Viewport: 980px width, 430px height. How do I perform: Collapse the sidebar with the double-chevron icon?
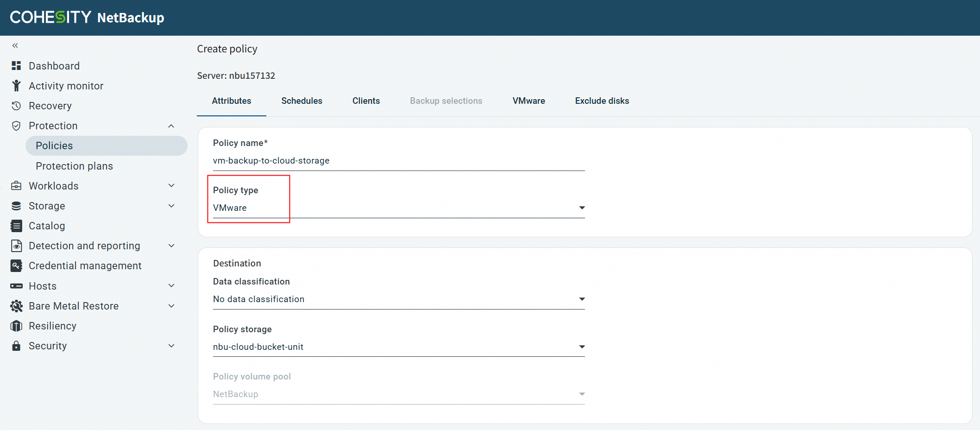pos(15,45)
